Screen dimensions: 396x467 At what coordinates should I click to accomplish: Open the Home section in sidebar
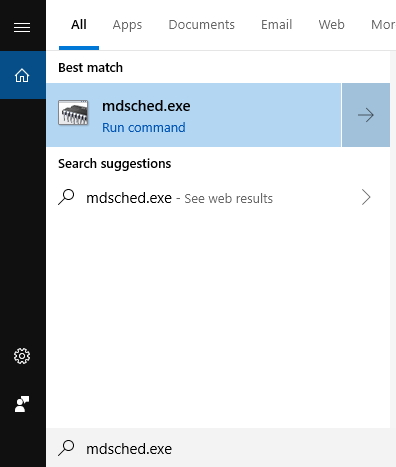click(22, 75)
